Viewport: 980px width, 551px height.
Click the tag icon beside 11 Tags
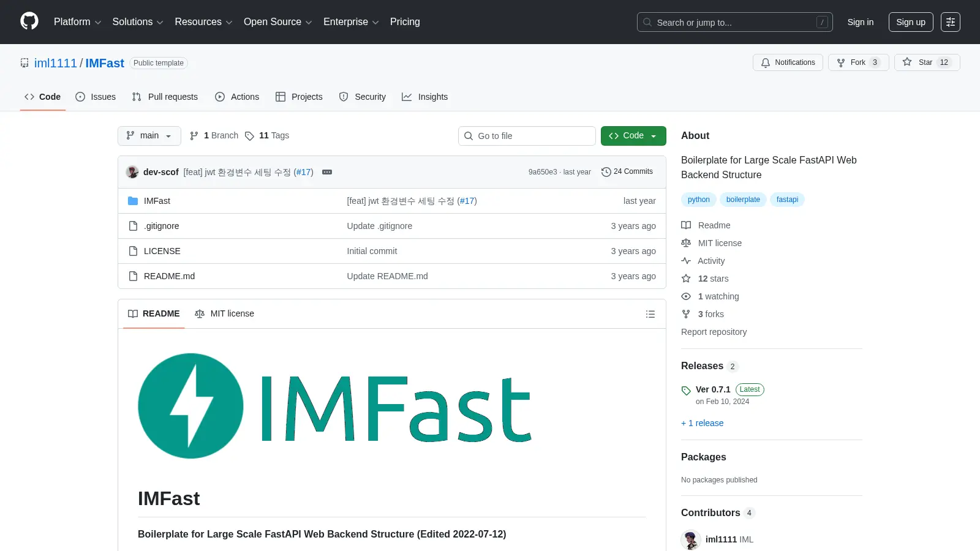tap(249, 136)
